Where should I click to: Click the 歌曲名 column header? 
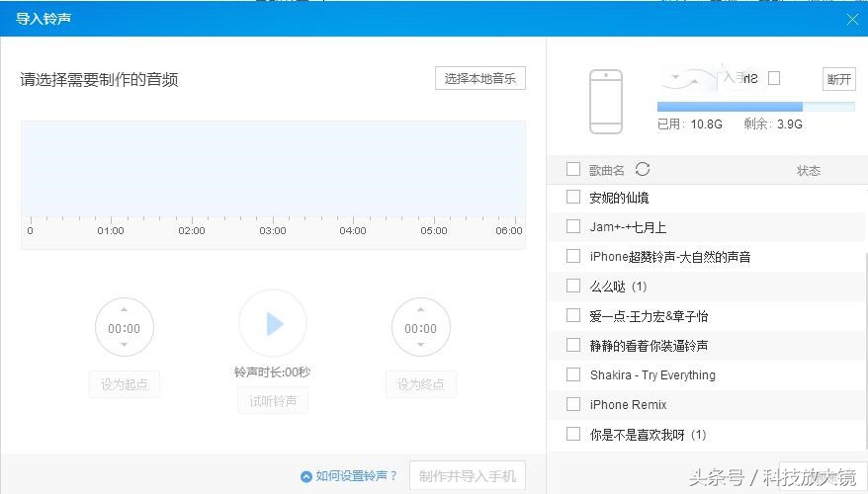607,170
